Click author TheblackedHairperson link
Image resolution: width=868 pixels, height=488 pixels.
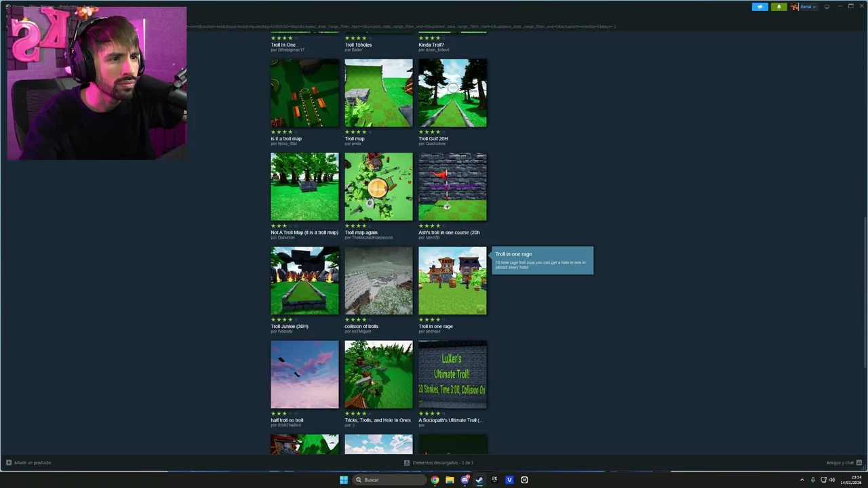pos(372,237)
